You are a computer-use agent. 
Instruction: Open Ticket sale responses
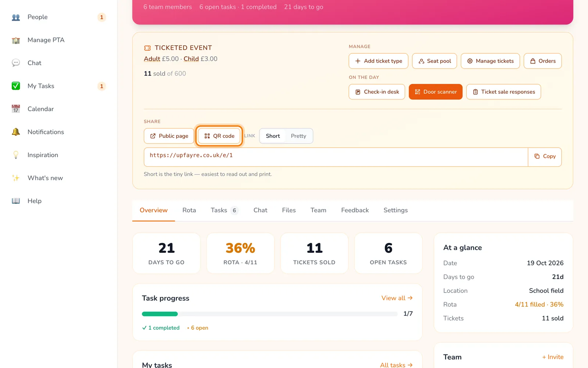pyautogui.click(x=503, y=92)
